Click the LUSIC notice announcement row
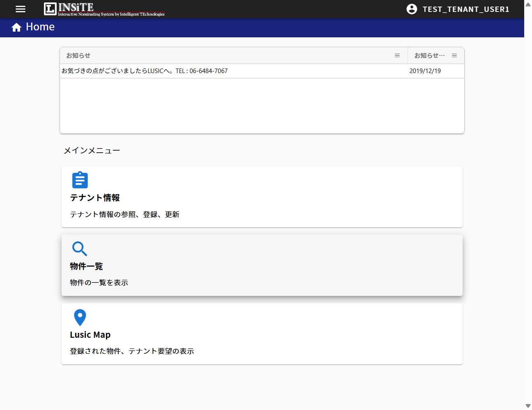The image size is (532, 410). click(x=145, y=71)
